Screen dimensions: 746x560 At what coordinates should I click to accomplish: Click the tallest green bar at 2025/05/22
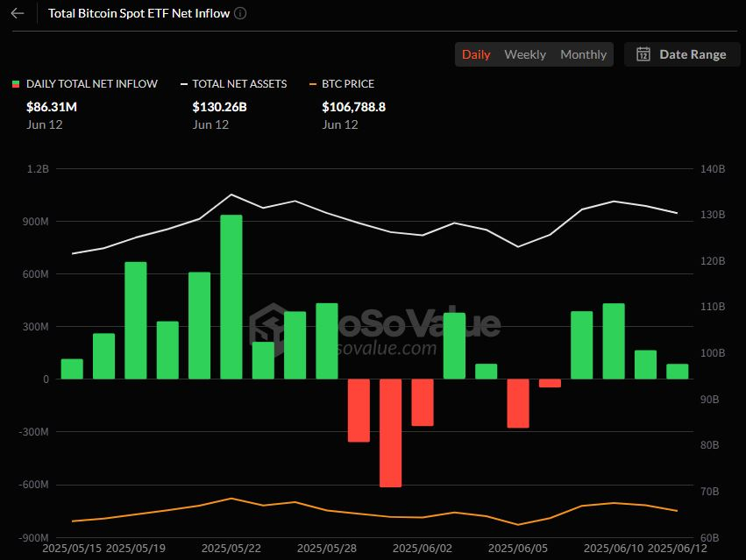tap(231, 296)
